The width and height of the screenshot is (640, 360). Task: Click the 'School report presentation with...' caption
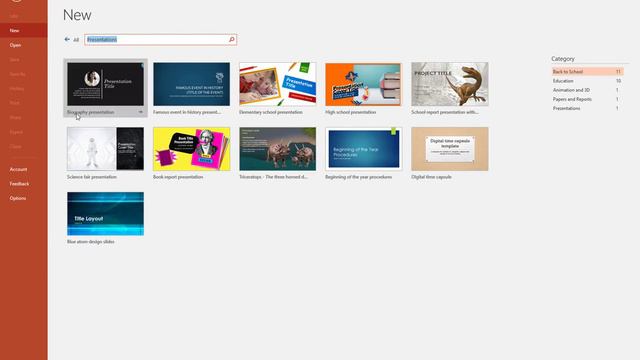[x=445, y=112]
